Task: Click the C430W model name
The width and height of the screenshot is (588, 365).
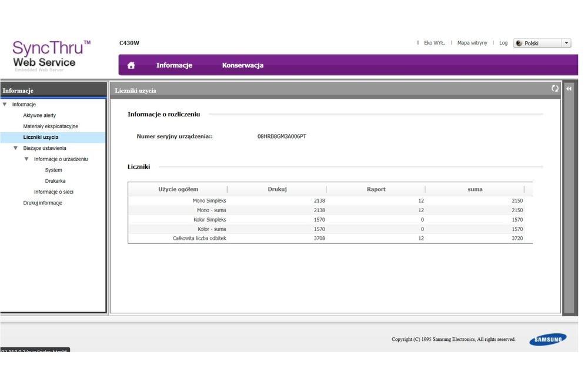Action: coord(129,43)
